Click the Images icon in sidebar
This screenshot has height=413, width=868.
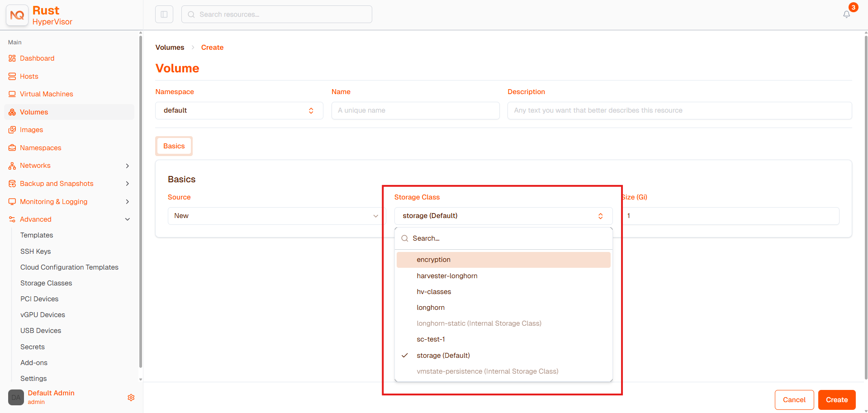click(12, 130)
